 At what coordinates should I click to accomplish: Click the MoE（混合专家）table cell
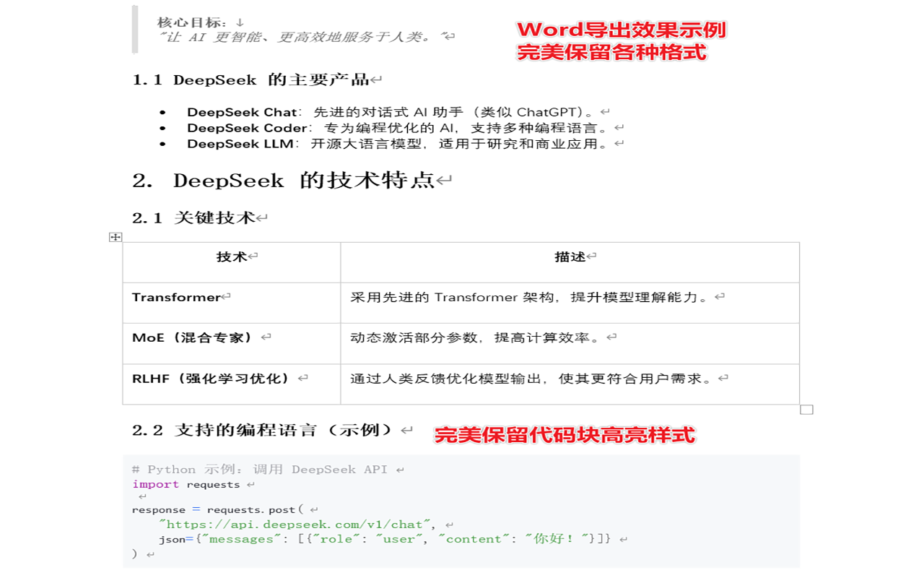coord(191,337)
